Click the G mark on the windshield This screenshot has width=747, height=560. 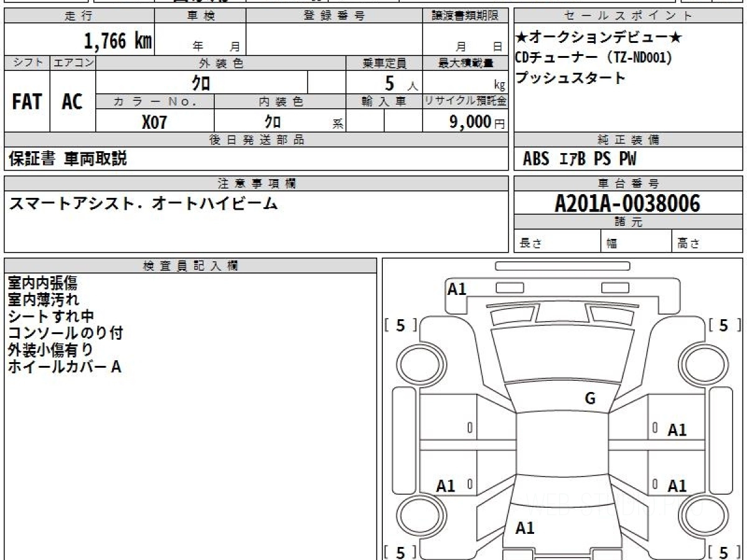click(590, 399)
